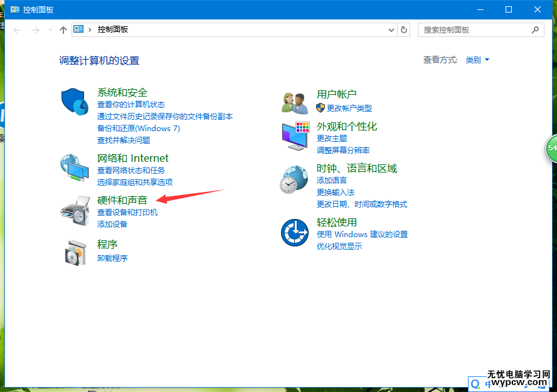
Task: Click the 调整屏幕分辨率 link
Action: coord(343,150)
